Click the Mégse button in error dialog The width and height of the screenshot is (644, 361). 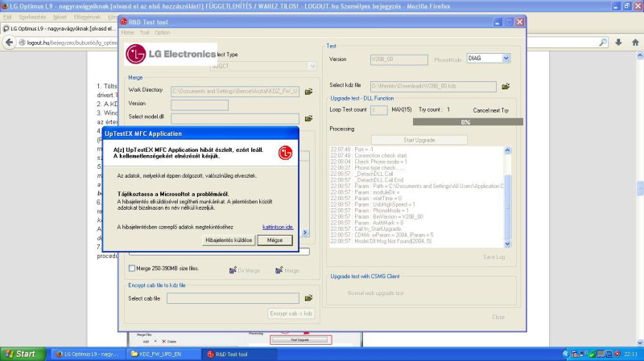[x=275, y=240]
